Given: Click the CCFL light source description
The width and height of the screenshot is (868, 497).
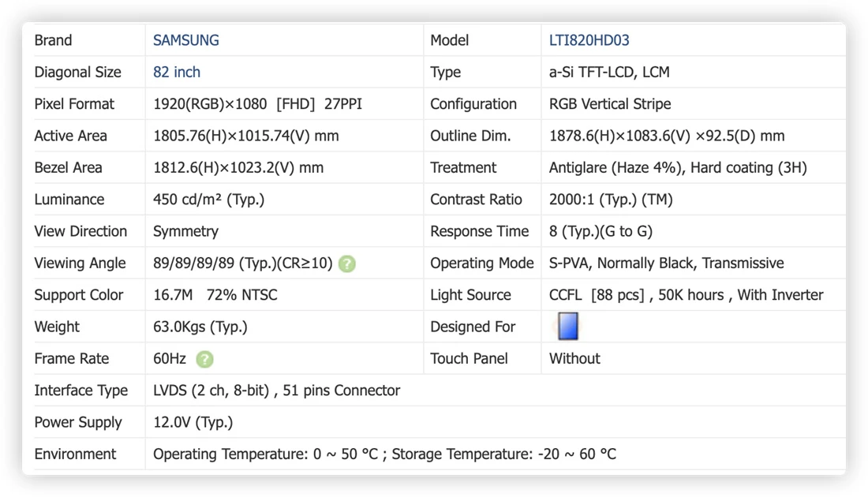Looking at the screenshot, I should 686,295.
